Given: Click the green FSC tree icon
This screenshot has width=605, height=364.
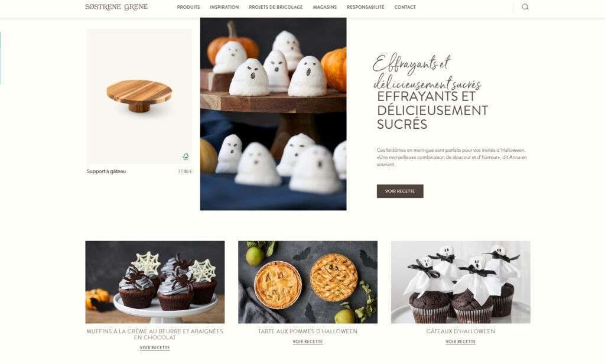Looking at the screenshot, I should pyautogui.click(x=186, y=157).
